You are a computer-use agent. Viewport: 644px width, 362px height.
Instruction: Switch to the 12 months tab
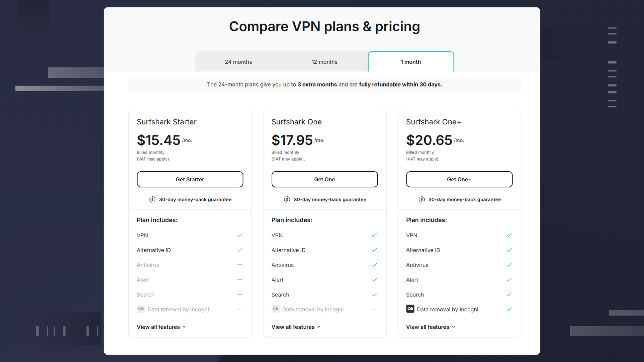(x=324, y=62)
